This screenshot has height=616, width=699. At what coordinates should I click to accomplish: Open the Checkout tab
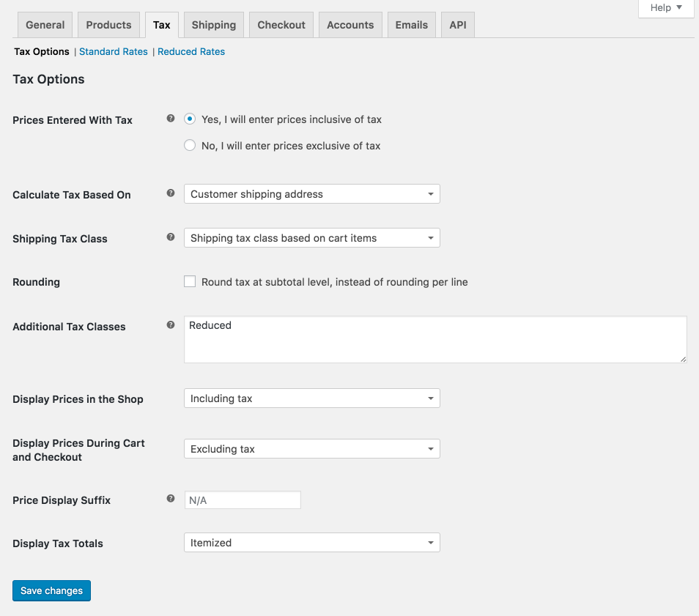click(x=281, y=25)
